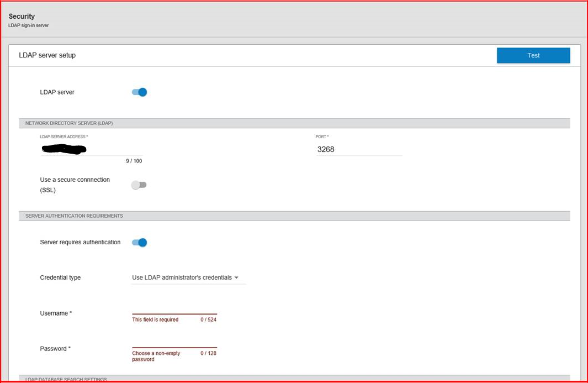Click the Test button
This screenshot has width=588, height=383.
[x=532, y=55]
